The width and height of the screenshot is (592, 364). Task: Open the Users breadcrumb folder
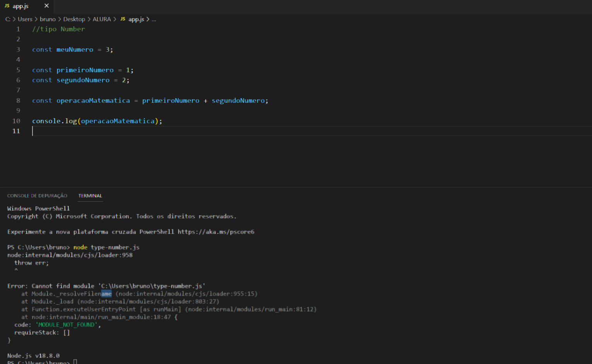[x=25, y=19]
